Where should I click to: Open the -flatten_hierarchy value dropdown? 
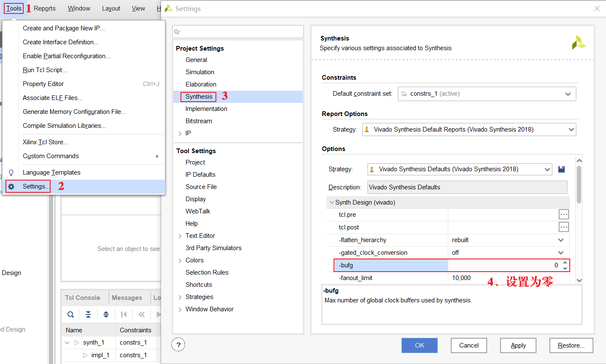point(561,240)
